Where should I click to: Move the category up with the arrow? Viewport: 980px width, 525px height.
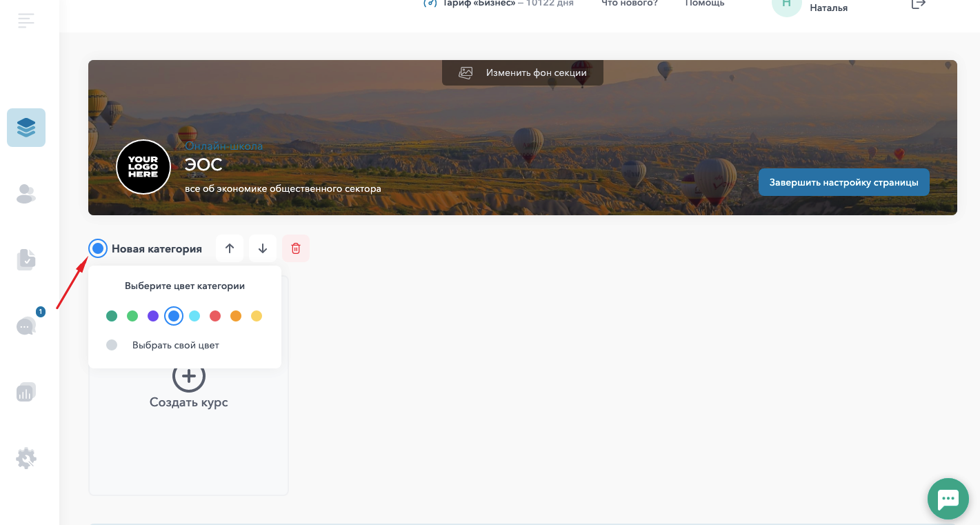[230, 248]
